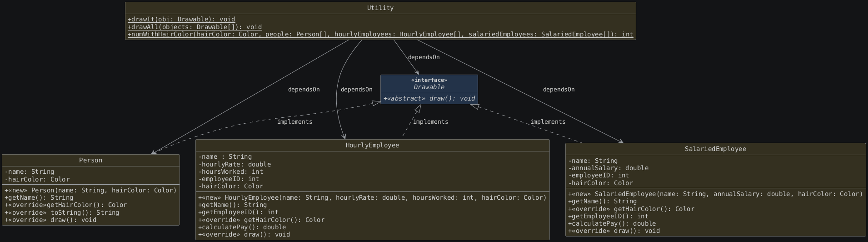This screenshot has width=868, height=242.
Task: Click Person's -hairColor: Color field
Action: tap(37, 179)
